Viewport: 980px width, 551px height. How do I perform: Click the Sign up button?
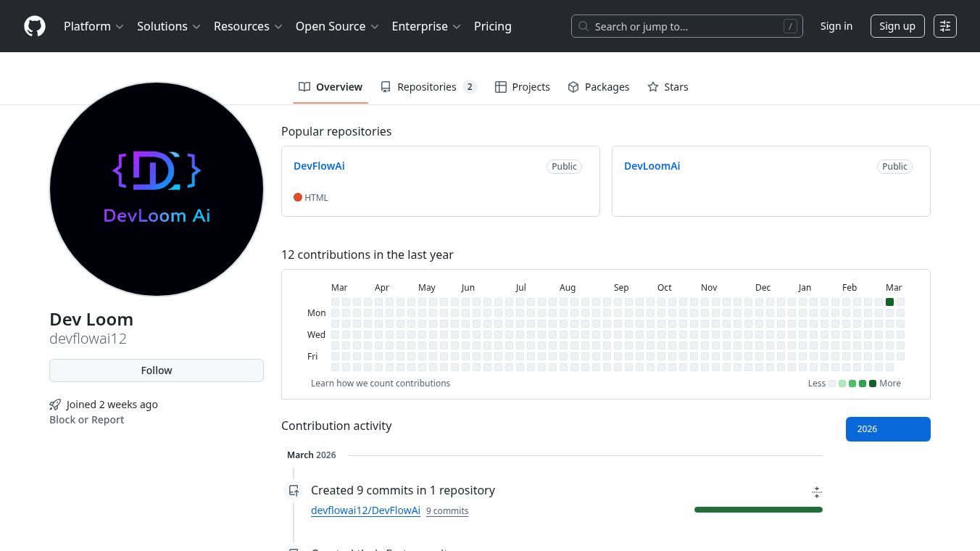[897, 26]
